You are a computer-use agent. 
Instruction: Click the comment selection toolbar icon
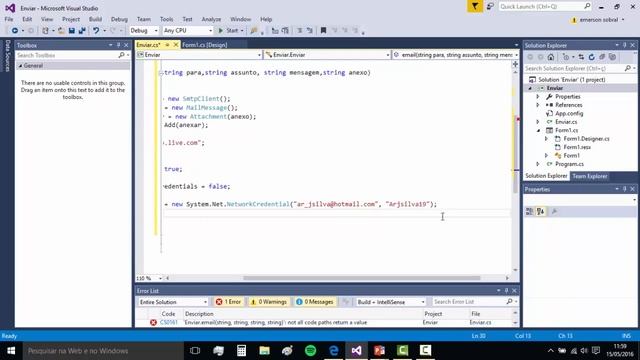299,31
